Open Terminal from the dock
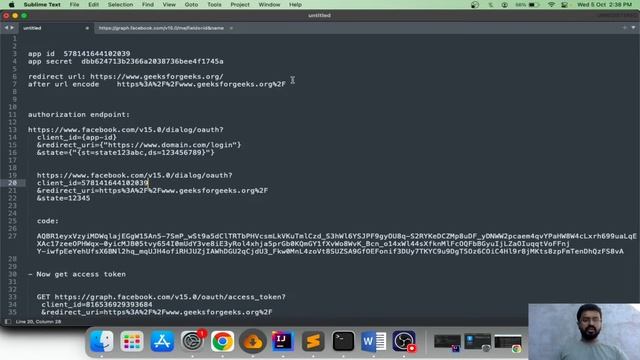This screenshot has width=640, height=360. (343, 341)
